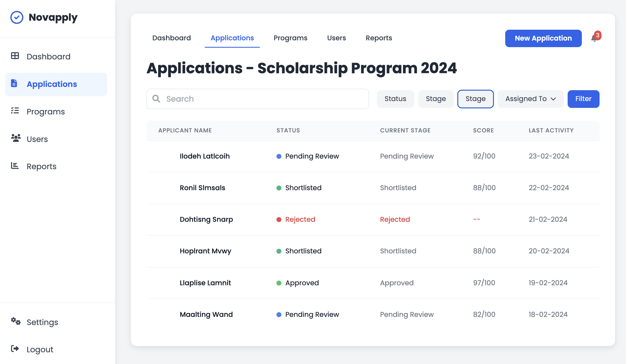Click the Users group icon in sidebar
The height and width of the screenshot is (364, 626).
pyautogui.click(x=16, y=138)
